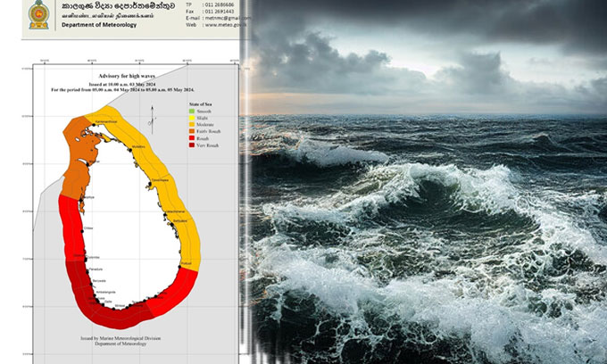Click the 'Beruwala' place label

tap(99, 281)
